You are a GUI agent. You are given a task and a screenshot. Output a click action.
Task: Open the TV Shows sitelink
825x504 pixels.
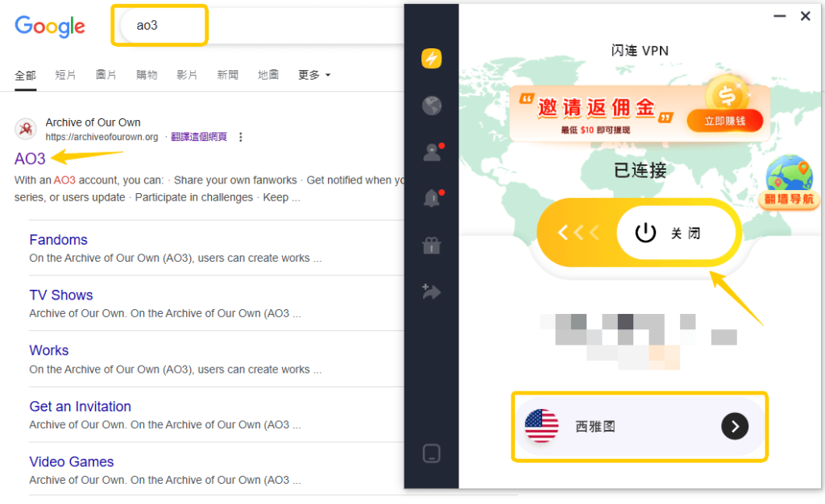(x=61, y=295)
